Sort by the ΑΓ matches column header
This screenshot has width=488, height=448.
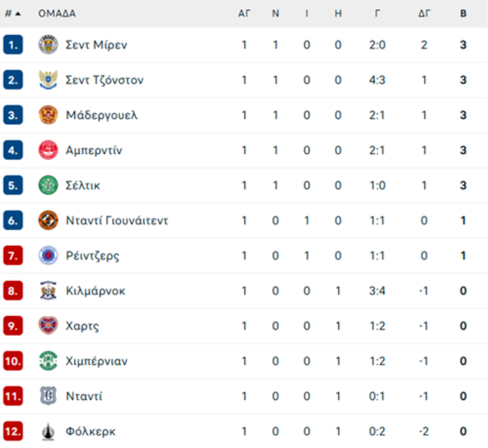(x=245, y=14)
